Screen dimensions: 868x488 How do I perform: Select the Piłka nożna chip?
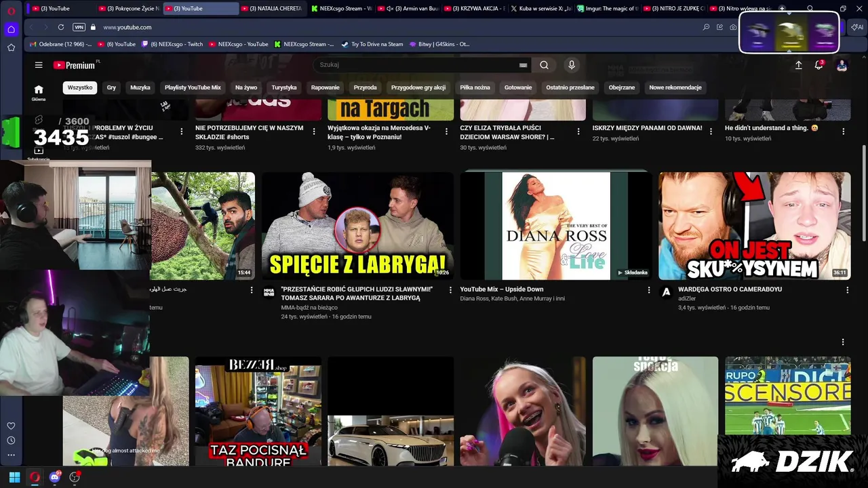tap(475, 87)
